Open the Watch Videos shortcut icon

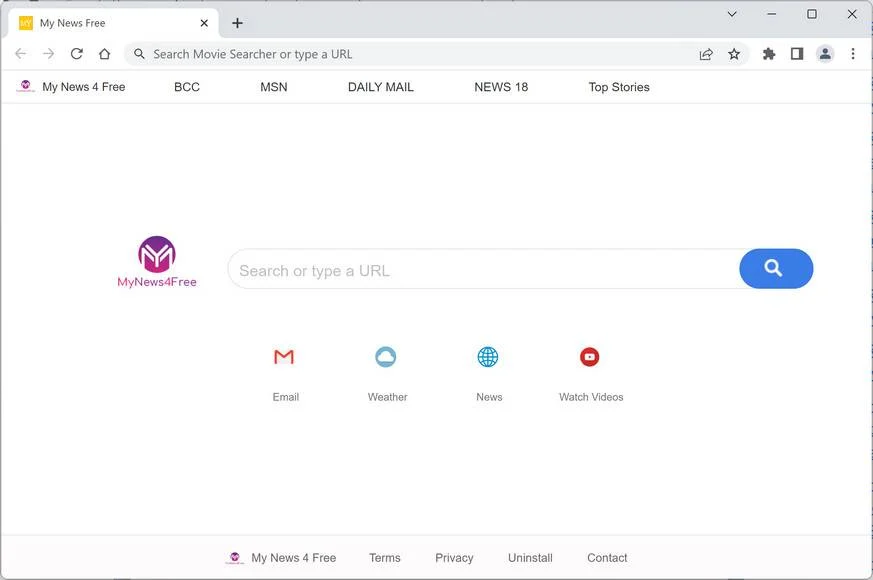click(x=590, y=357)
